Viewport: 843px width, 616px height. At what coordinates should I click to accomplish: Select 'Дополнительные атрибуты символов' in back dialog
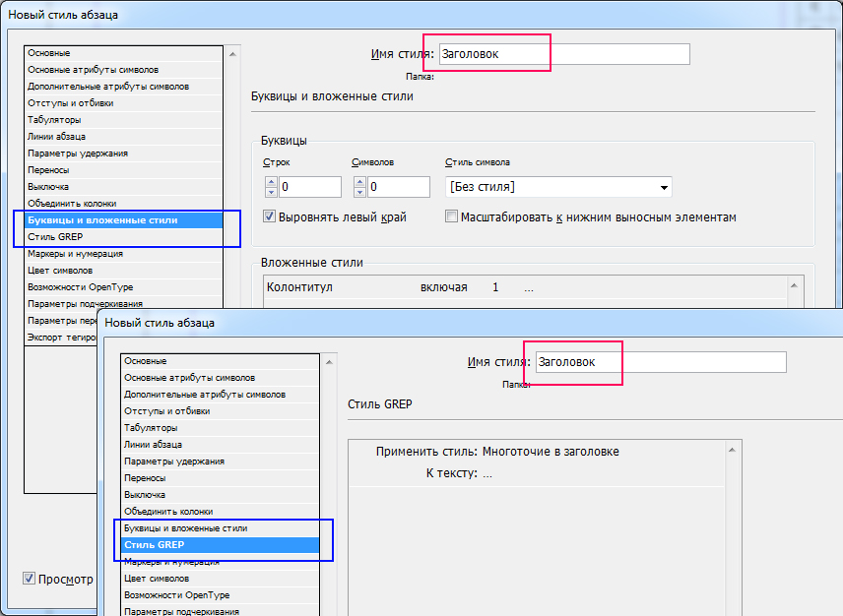124,87
